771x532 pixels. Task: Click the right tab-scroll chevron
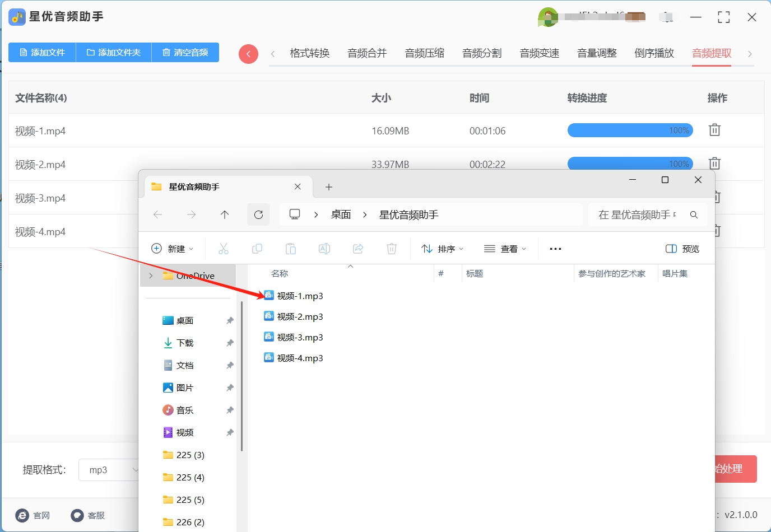coord(750,54)
